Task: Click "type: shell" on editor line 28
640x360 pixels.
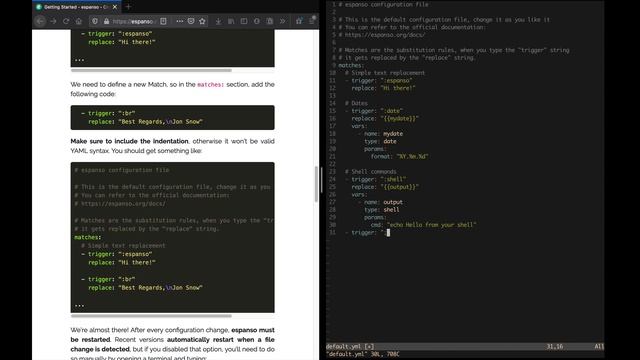Action: [x=382, y=210]
